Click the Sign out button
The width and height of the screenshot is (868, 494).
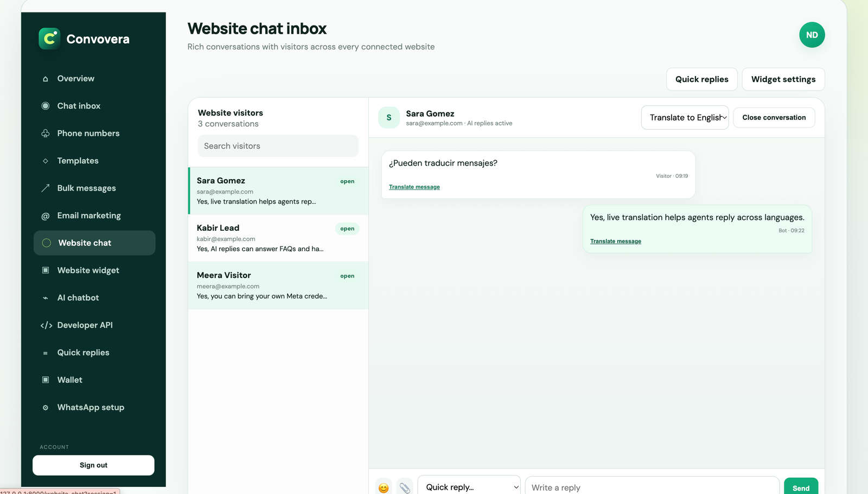pyautogui.click(x=93, y=465)
